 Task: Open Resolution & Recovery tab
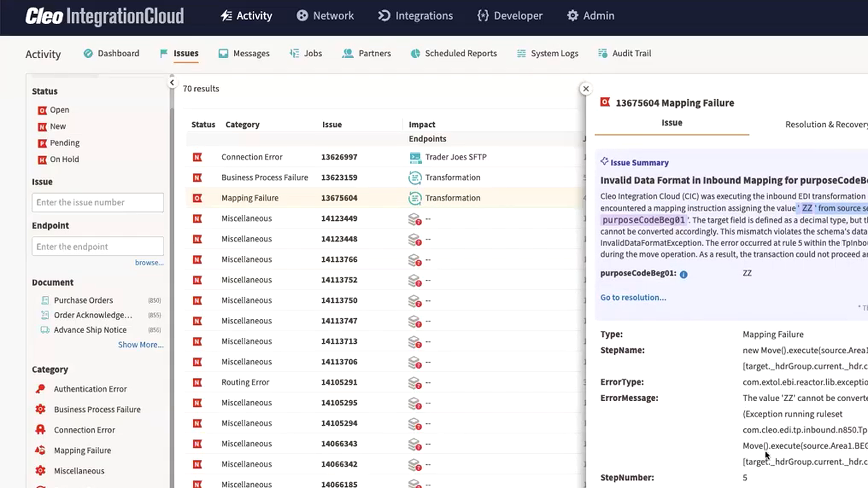(x=827, y=124)
